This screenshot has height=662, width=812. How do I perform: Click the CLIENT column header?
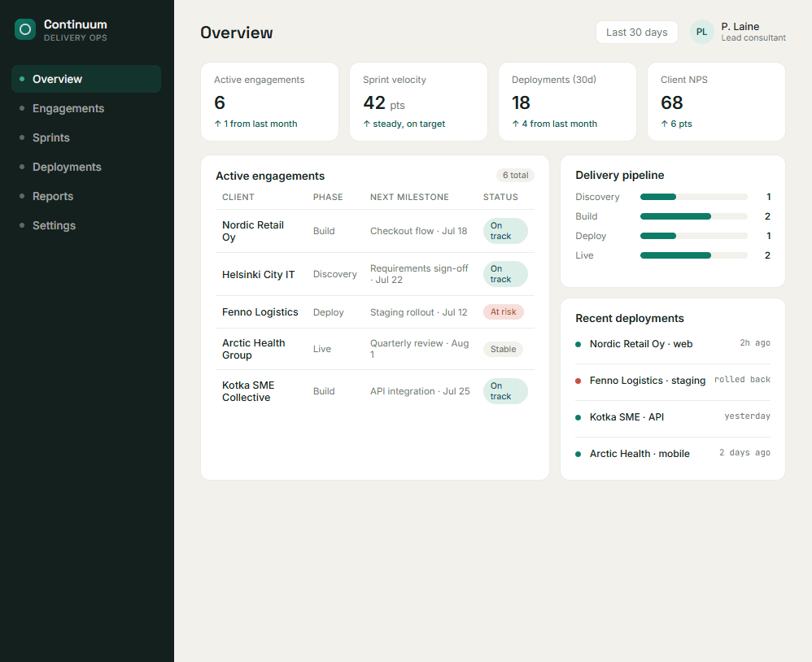(238, 197)
